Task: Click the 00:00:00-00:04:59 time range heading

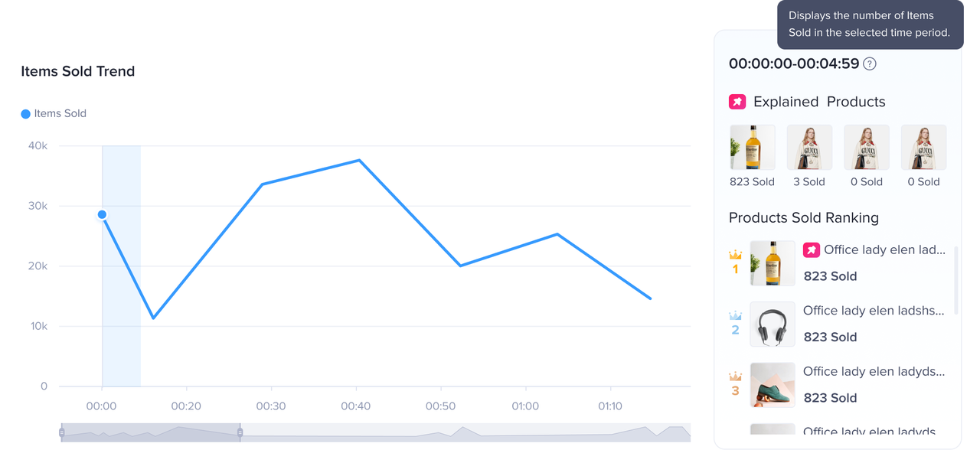Action: coord(794,64)
